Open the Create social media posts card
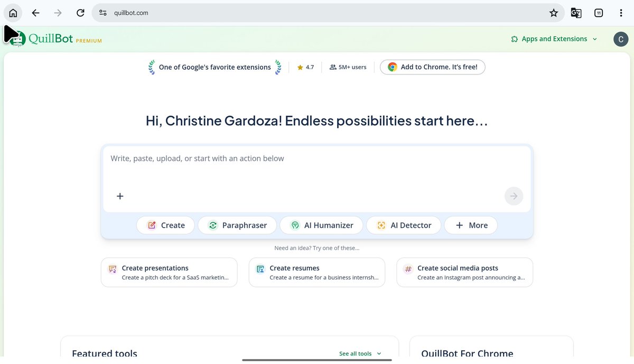Image resolution: width=634 pixels, height=364 pixels. coord(465,272)
